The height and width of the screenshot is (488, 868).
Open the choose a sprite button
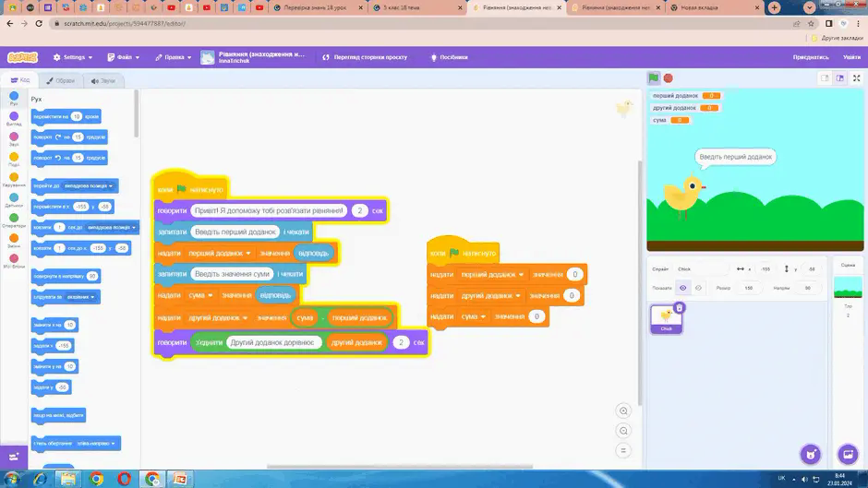811,454
